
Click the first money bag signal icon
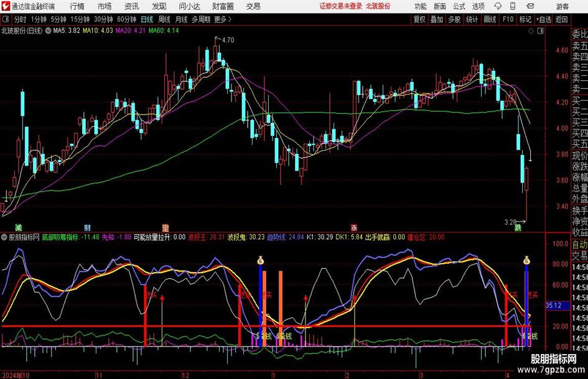pos(260,260)
